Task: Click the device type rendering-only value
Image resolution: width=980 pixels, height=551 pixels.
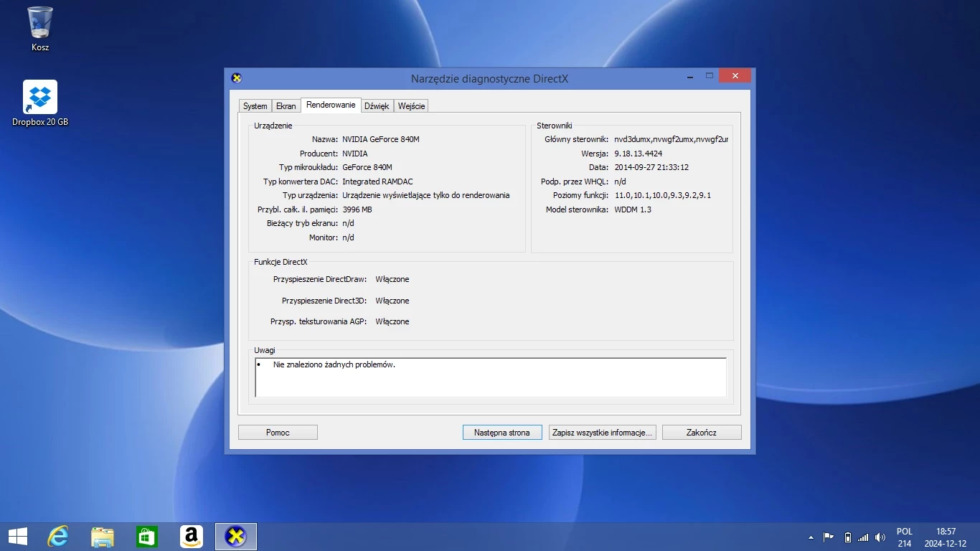Action: coord(426,195)
